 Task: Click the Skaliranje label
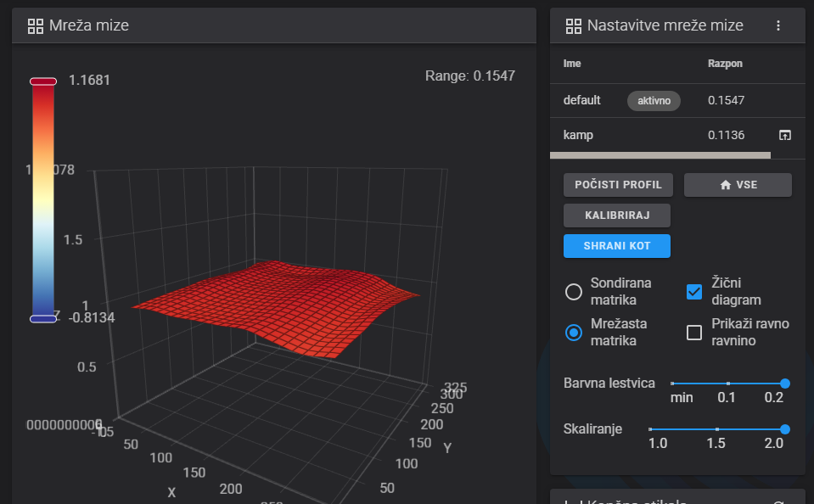(x=592, y=429)
